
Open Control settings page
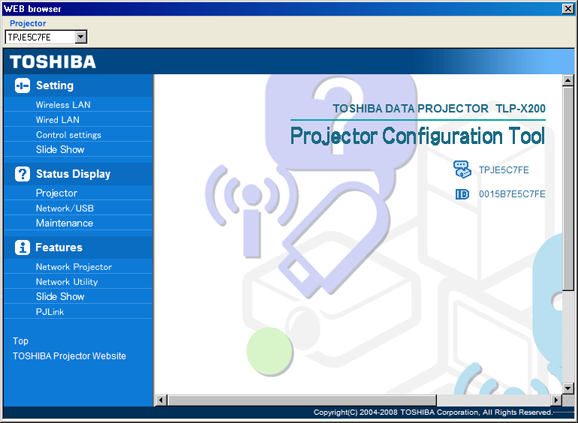pos(69,135)
